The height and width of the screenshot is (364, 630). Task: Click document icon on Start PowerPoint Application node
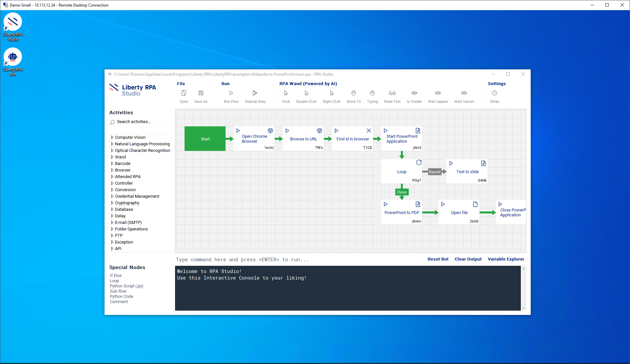tap(418, 131)
